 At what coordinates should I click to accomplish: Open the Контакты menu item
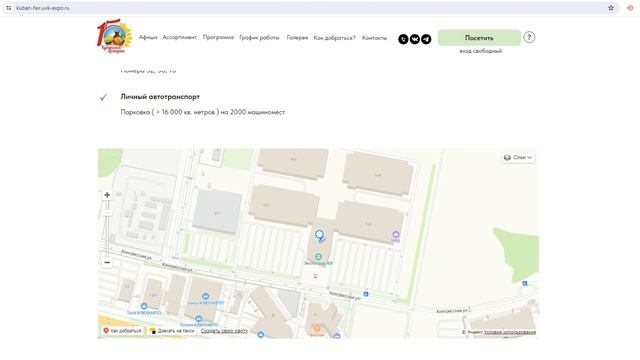click(374, 38)
